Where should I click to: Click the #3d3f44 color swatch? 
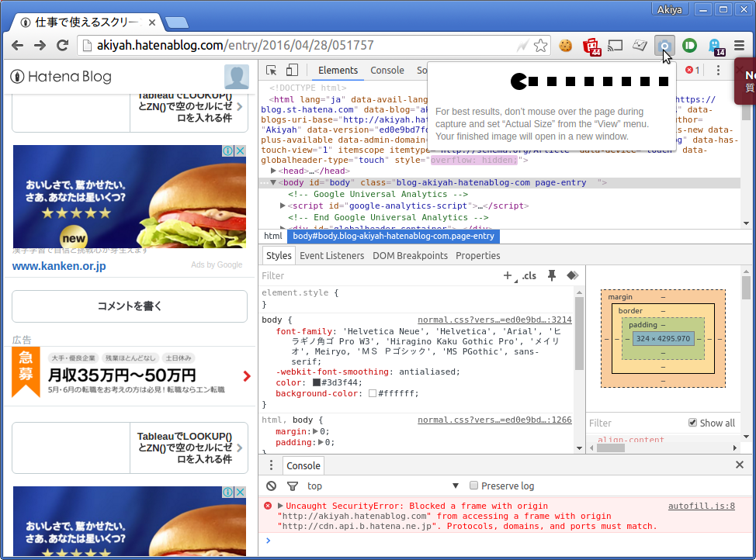coord(316,382)
